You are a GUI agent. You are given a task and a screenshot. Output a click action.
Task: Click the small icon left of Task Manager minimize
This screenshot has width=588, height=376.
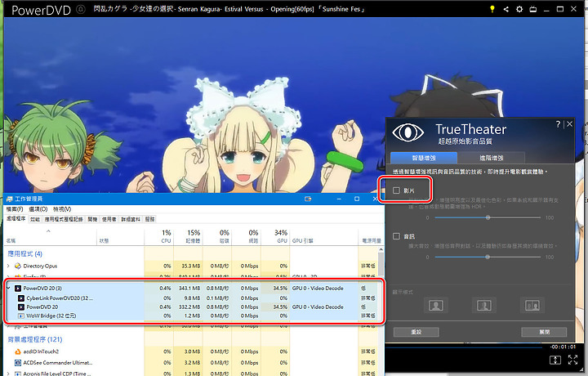(308, 199)
